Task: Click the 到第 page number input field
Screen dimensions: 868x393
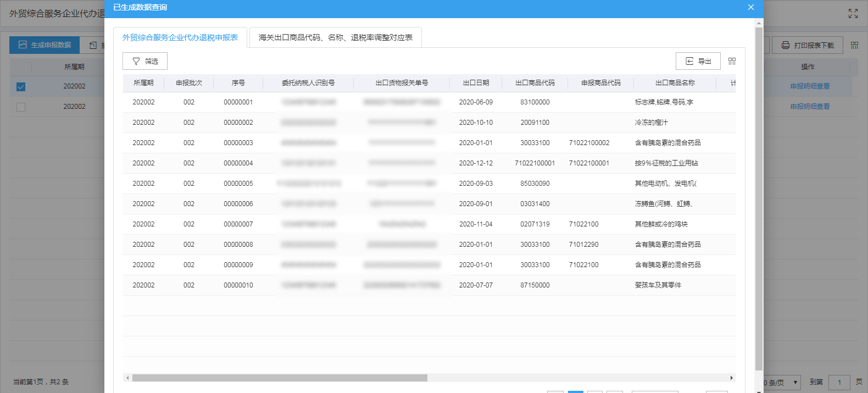Action: (839, 383)
